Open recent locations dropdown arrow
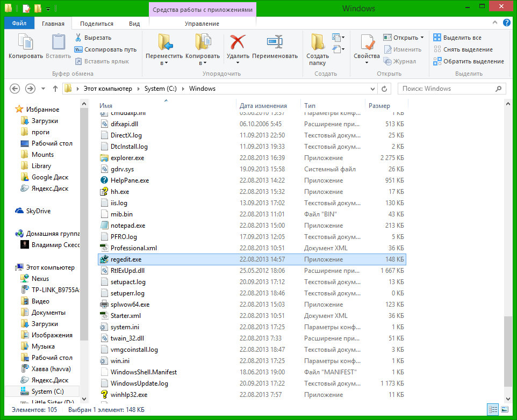The height and width of the screenshot is (420, 517). (x=43, y=89)
